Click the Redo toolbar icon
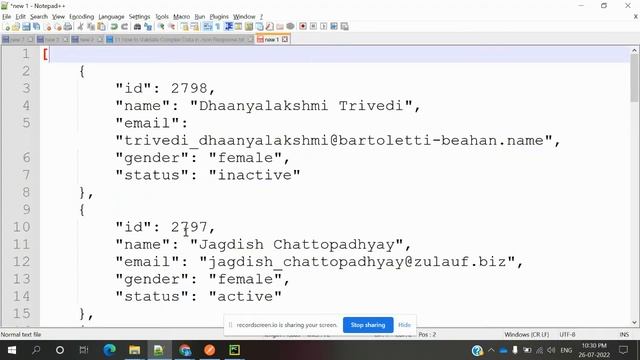 click(x=125, y=27)
